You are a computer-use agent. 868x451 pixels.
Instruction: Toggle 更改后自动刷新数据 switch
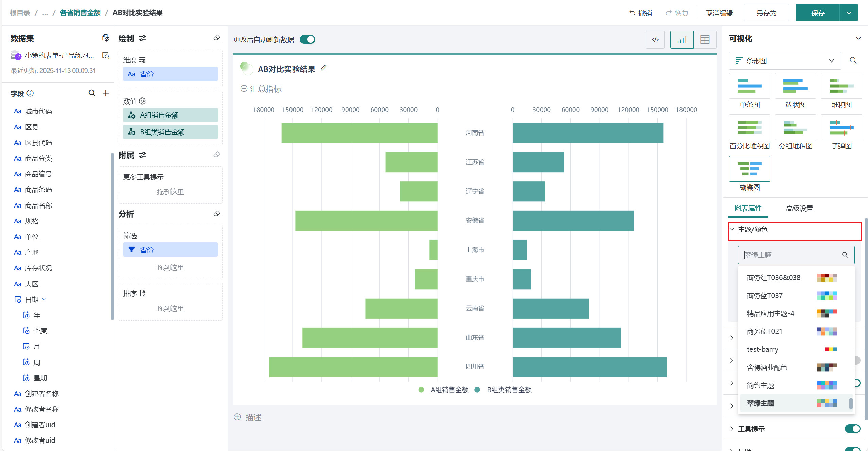[307, 40]
